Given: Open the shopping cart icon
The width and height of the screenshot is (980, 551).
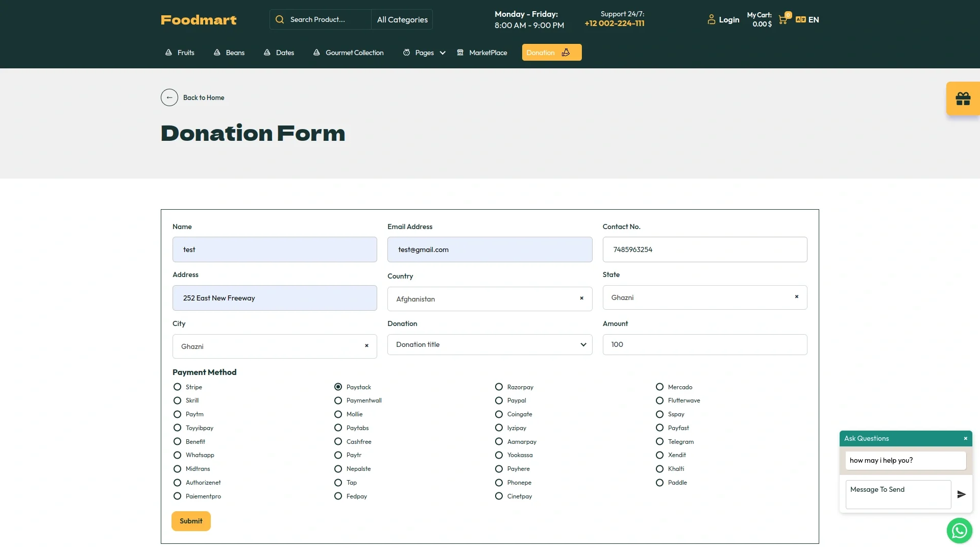Looking at the screenshot, I should (x=782, y=20).
